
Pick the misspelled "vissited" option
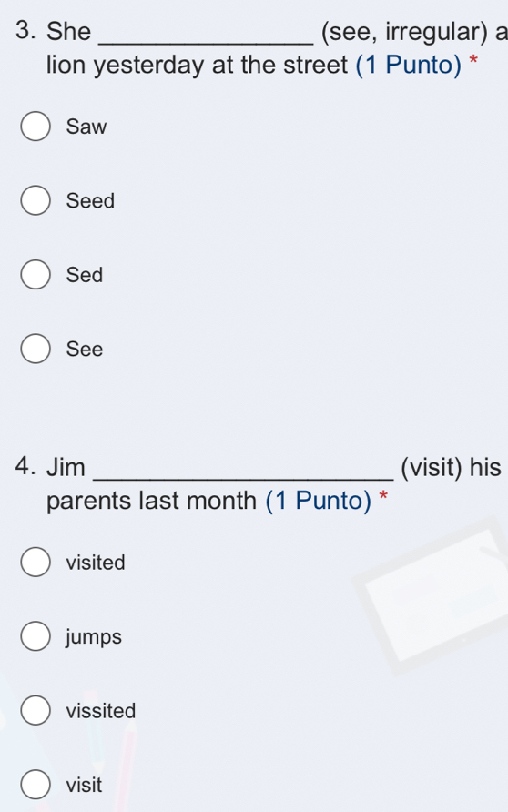(36, 710)
